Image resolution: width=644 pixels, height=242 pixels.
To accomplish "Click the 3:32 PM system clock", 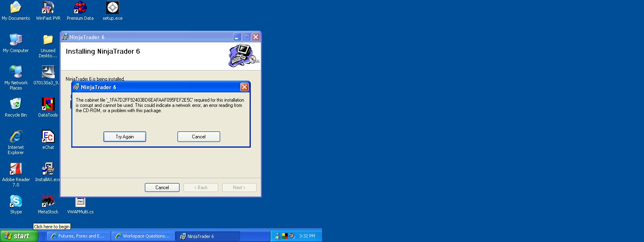I will (307, 236).
